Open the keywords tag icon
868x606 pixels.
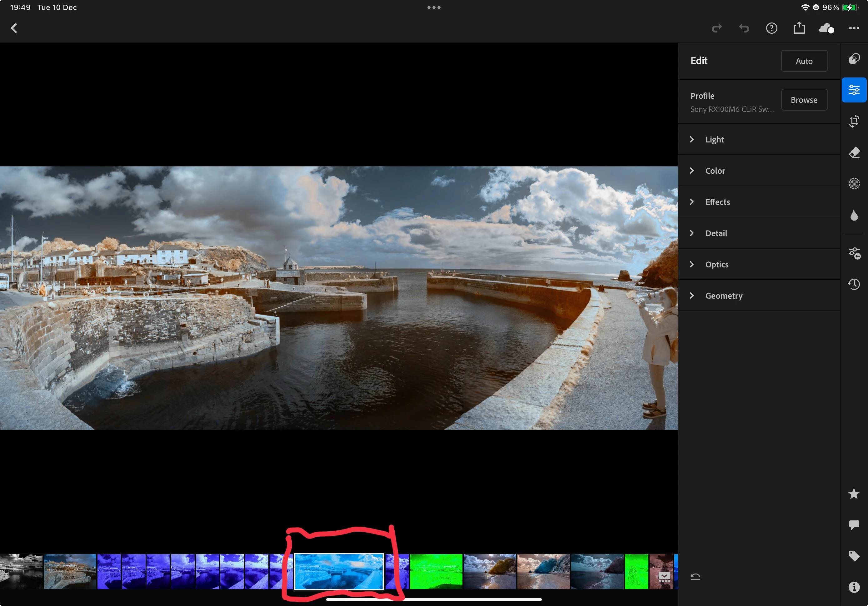[854, 556]
